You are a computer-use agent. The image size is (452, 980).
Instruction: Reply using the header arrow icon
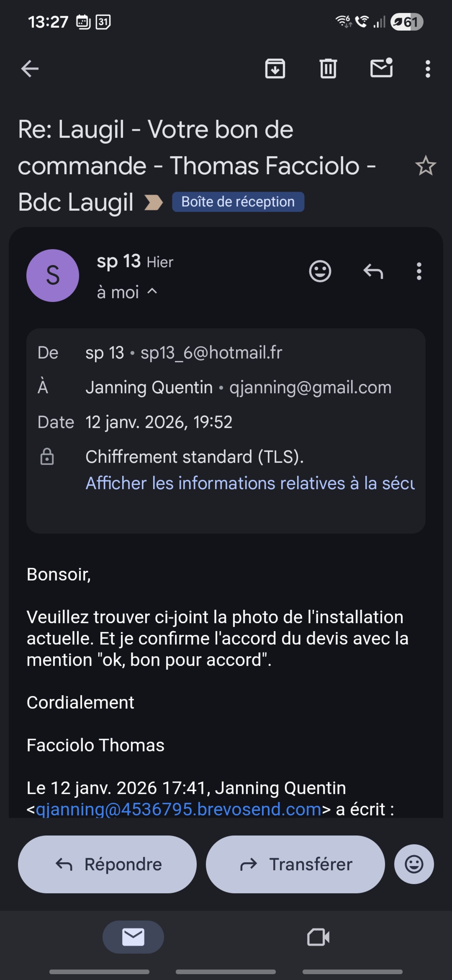373,272
